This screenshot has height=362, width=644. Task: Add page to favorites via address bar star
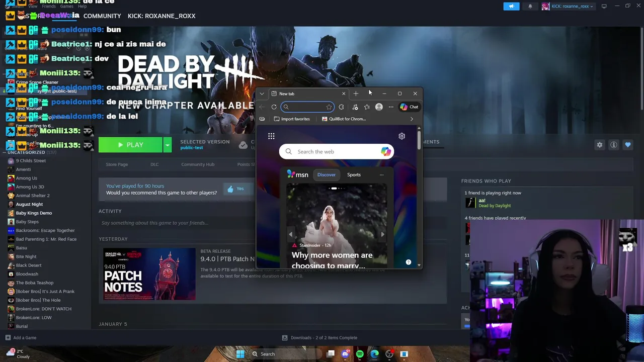click(x=329, y=107)
